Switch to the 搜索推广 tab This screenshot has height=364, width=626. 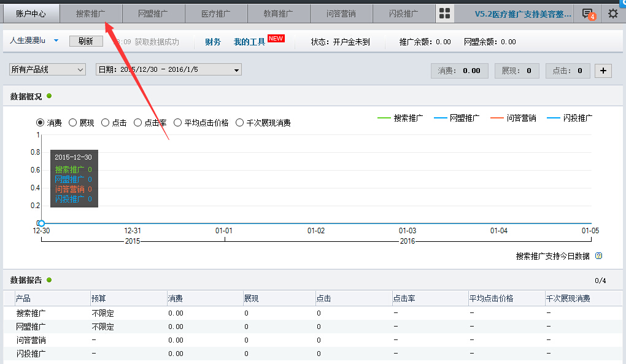91,14
